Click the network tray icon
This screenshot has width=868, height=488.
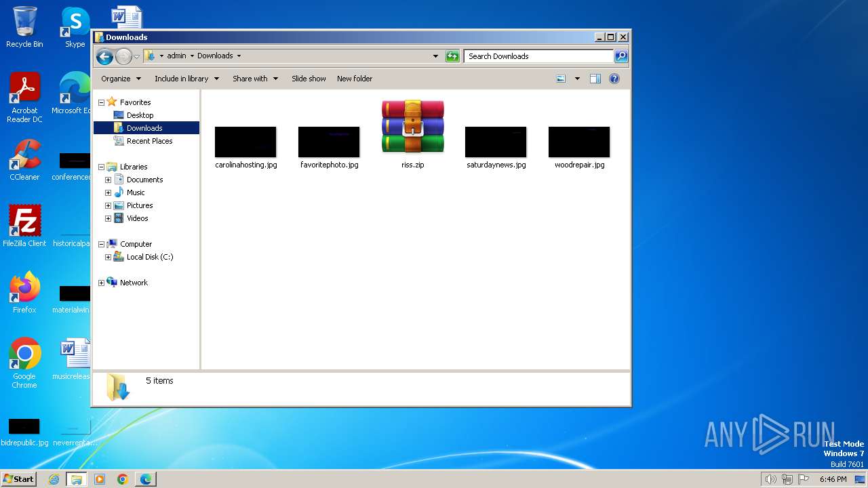(787, 479)
